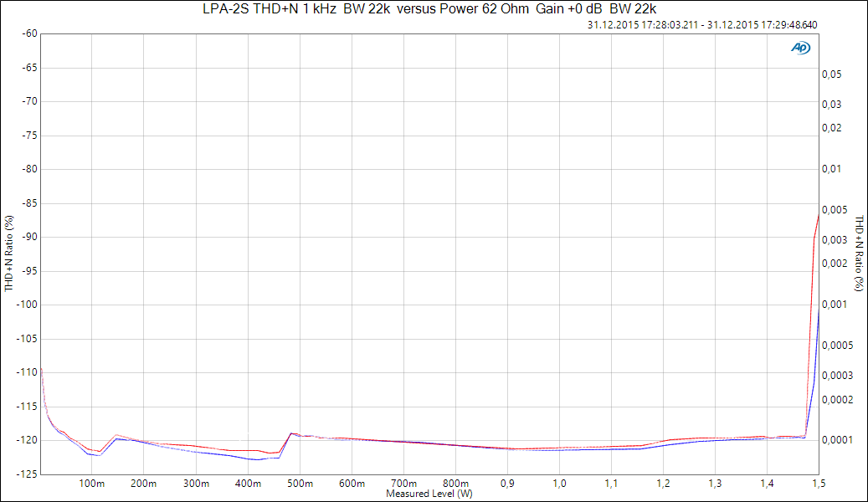Select the right THD+N Ratio axis label
The height and width of the screenshot is (502, 868).
[x=859, y=253]
